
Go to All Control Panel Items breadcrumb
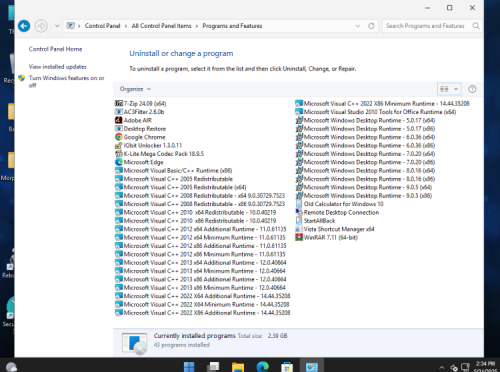(161, 26)
